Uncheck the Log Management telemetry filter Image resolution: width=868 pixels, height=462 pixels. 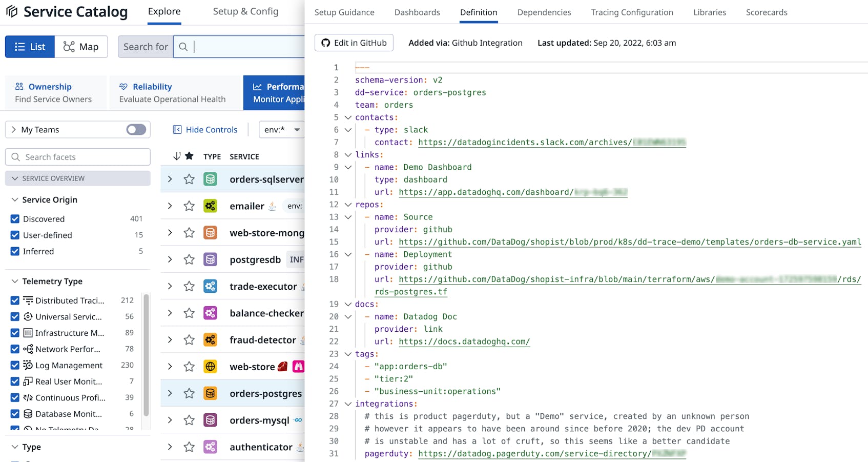pyautogui.click(x=15, y=365)
